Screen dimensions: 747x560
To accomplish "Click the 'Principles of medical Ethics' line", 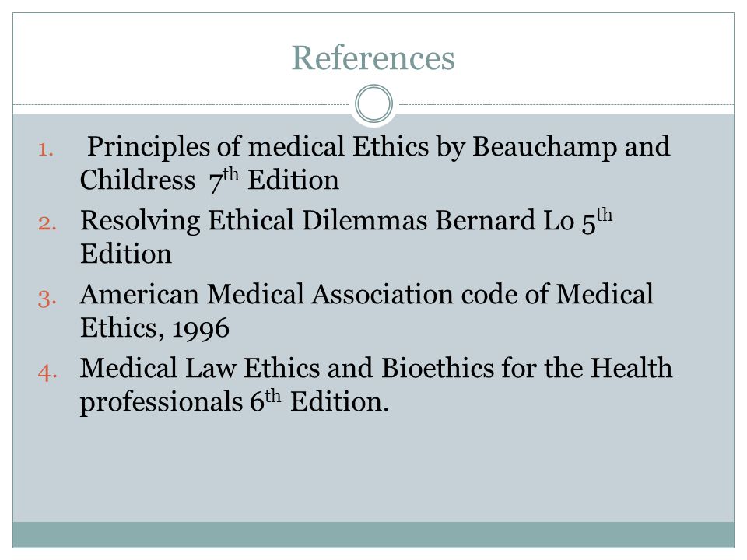I will [379, 147].
